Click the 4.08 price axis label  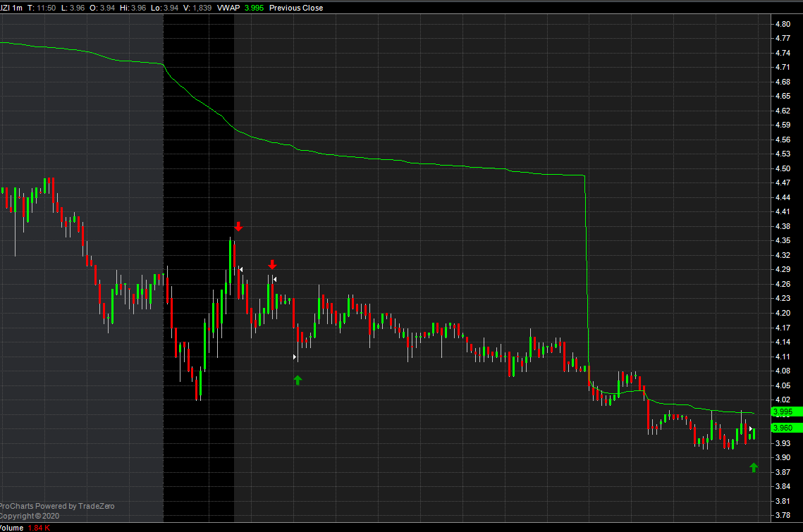coord(783,371)
